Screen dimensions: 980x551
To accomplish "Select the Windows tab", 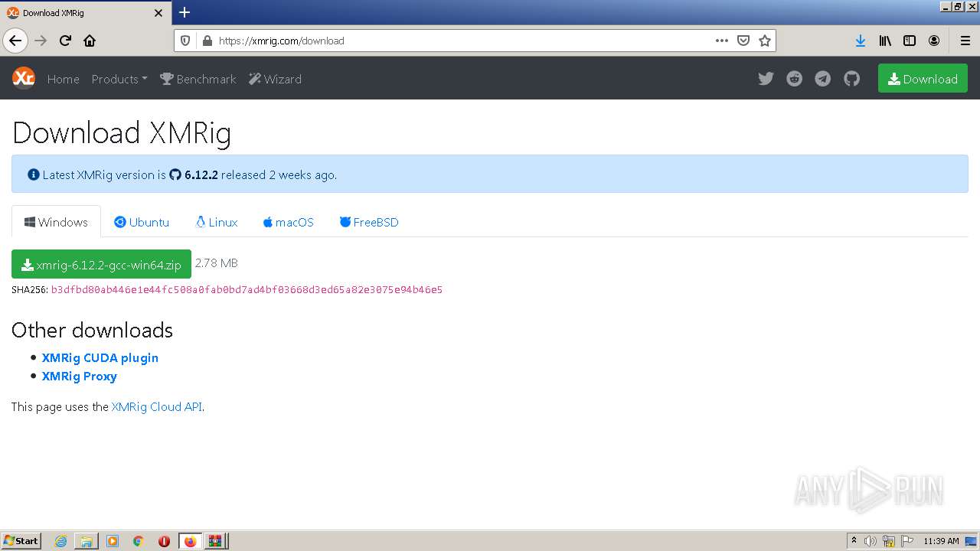I will (x=56, y=222).
